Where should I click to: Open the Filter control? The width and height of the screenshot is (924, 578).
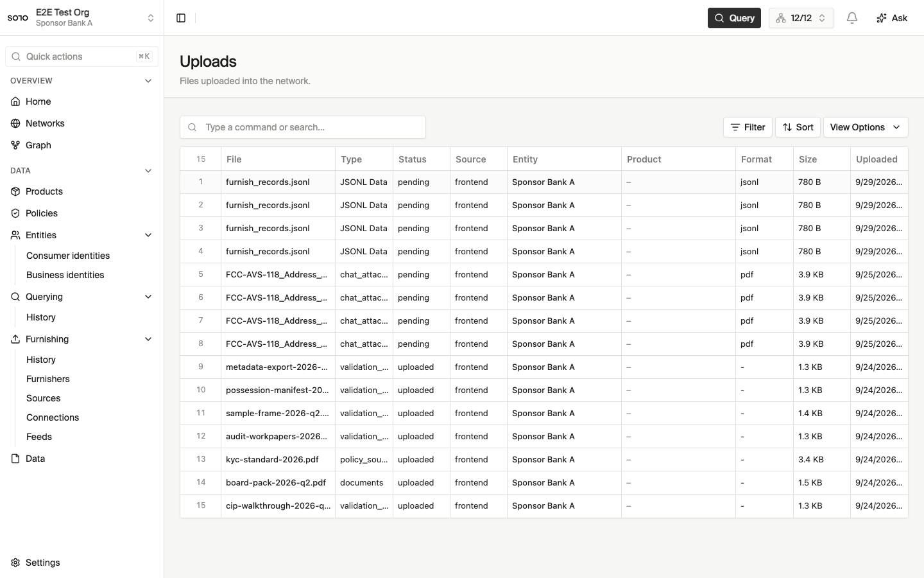click(x=748, y=127)
